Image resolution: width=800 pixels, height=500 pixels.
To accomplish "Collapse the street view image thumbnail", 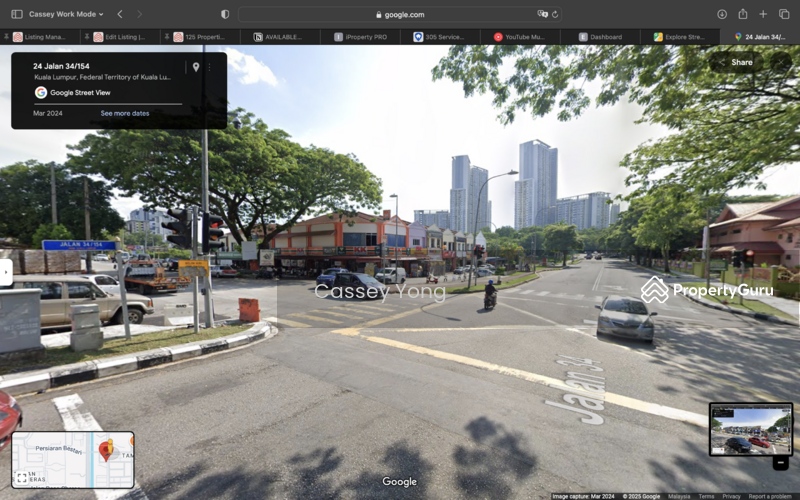I will pyautogui.click(x=781, y=462).
